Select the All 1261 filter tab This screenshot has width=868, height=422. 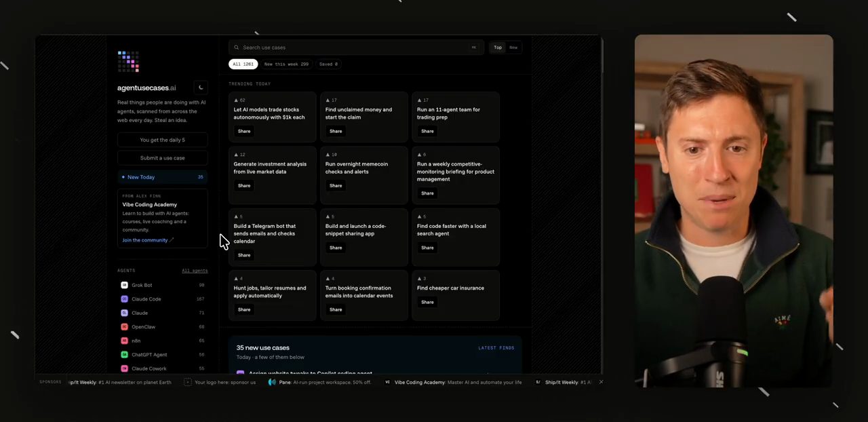(243, 64)
